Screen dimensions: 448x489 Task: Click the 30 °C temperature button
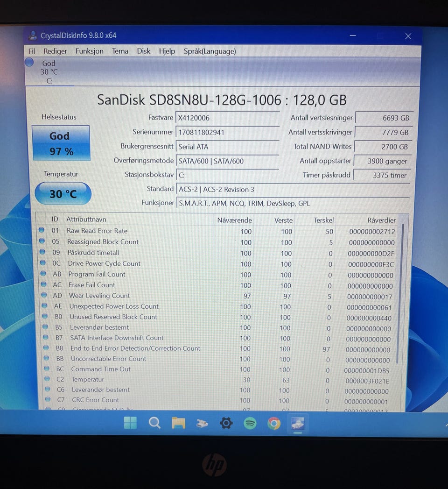[x=63, y=194]
